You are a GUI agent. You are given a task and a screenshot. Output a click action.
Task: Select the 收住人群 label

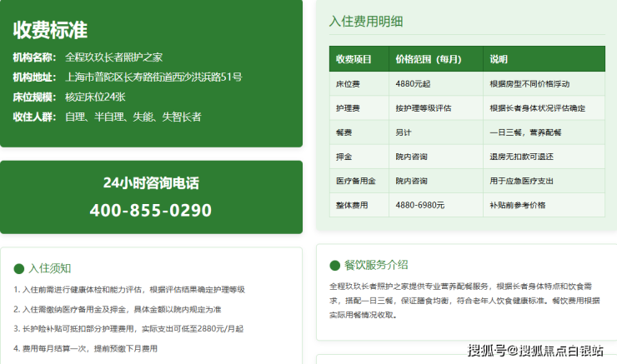pyautogui.click(x=35, y=117)
